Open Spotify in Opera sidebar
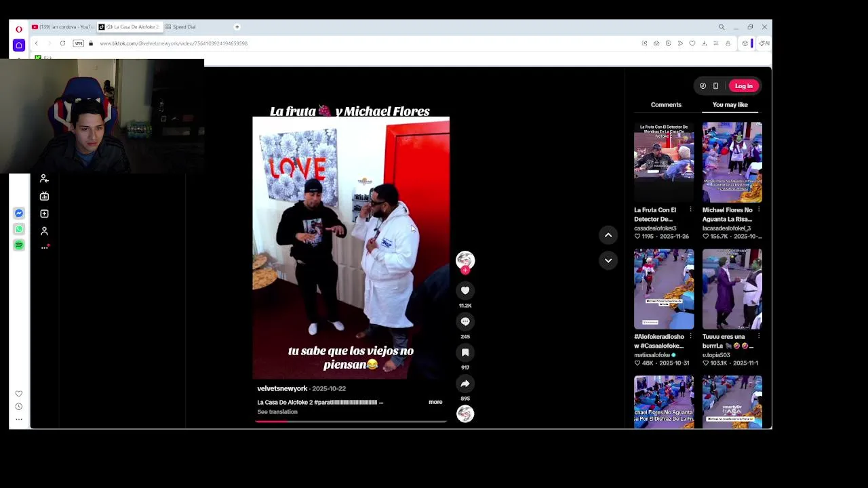 click(19, 245)
